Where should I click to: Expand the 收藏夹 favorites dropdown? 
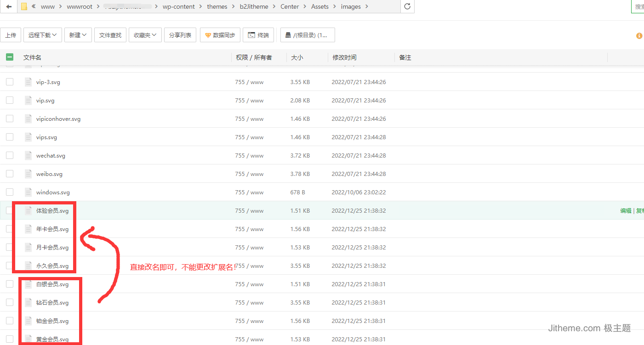145,35
